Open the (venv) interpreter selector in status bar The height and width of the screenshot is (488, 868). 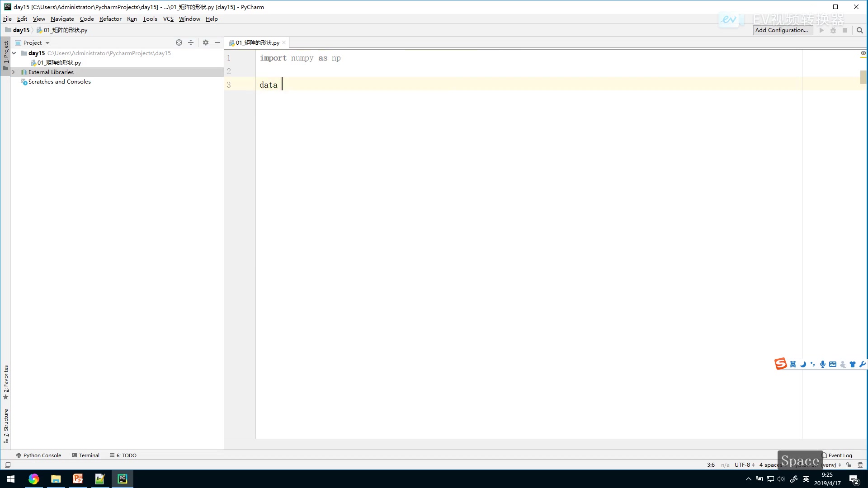coord(831,465)
